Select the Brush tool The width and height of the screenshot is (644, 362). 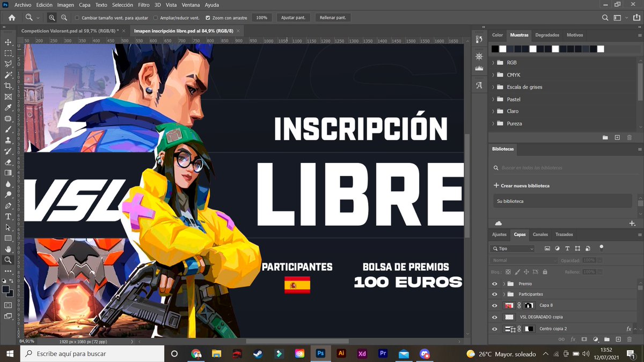(8, 129)
